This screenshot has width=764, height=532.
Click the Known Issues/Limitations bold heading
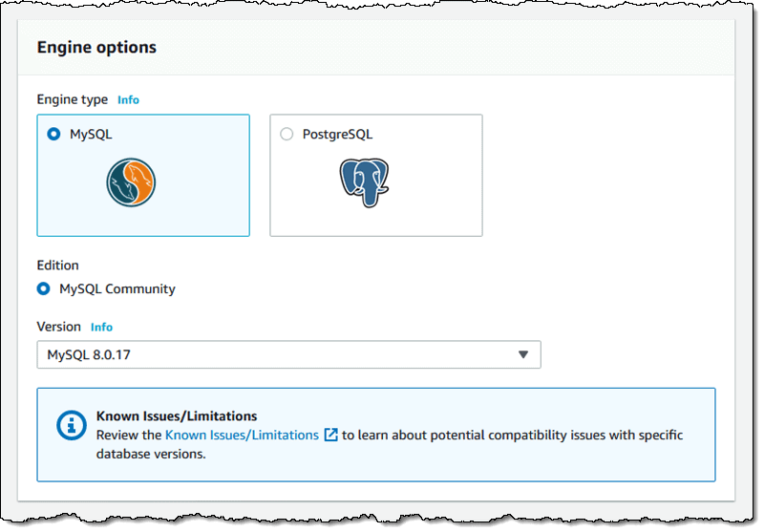pyautogui.click(x=177, y=416)
